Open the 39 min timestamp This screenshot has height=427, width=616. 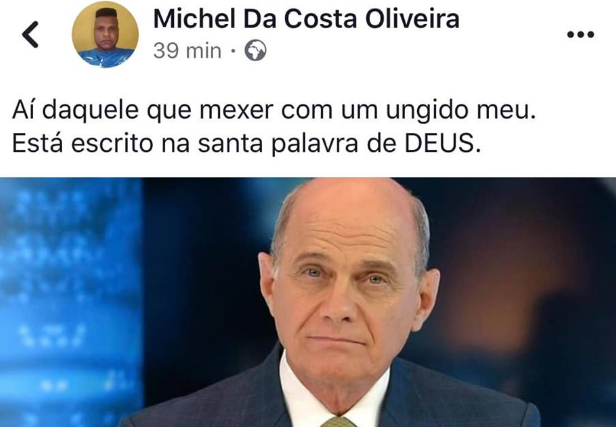(x=187, y=51)
